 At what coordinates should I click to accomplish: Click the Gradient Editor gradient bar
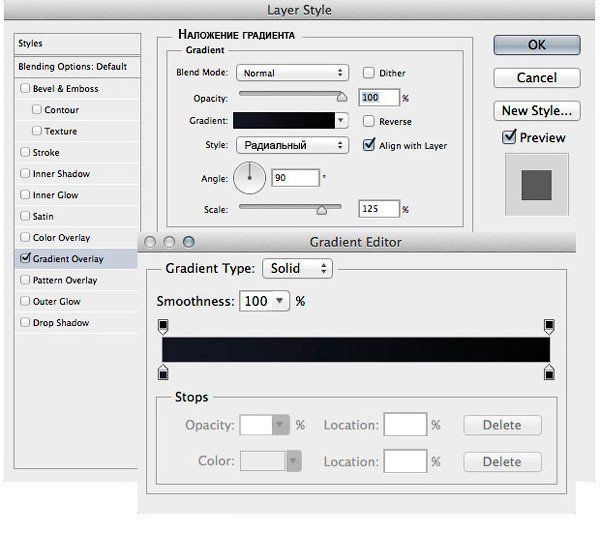point(355,349)
